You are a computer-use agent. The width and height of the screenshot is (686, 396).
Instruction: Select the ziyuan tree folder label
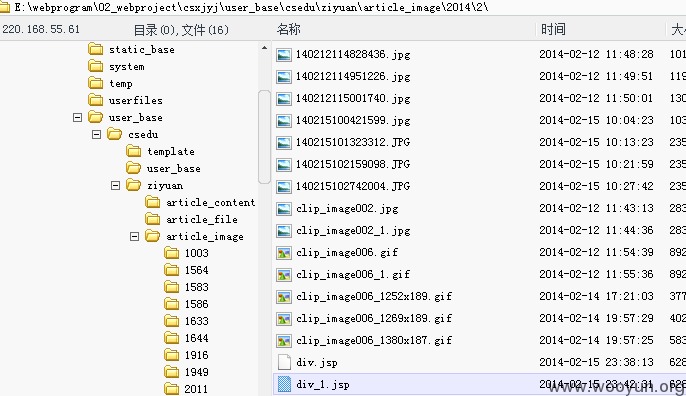click(x=164, y=186)
